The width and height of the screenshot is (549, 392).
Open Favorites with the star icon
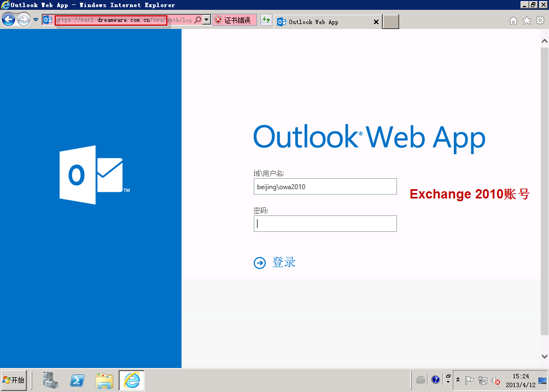(527, 21)
